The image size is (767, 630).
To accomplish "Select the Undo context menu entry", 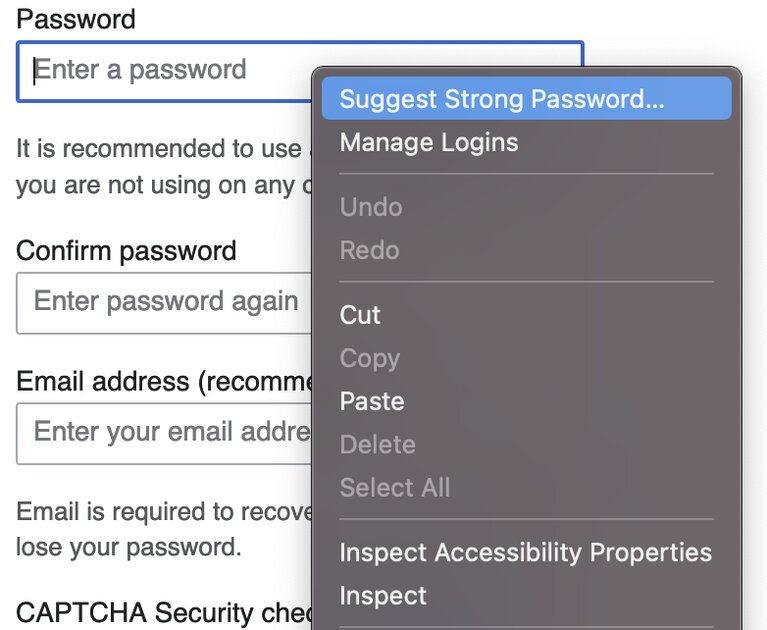I will [371, 207].
